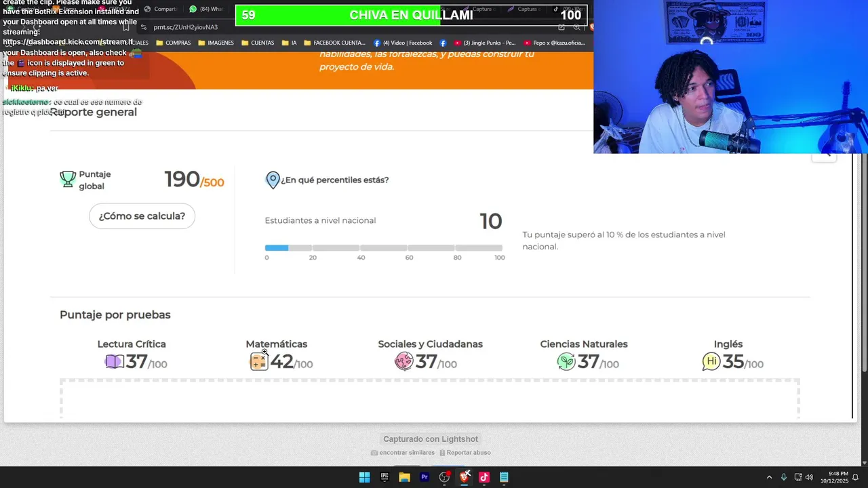Open TikTok app from the taskbar

(x=484, y=477)
